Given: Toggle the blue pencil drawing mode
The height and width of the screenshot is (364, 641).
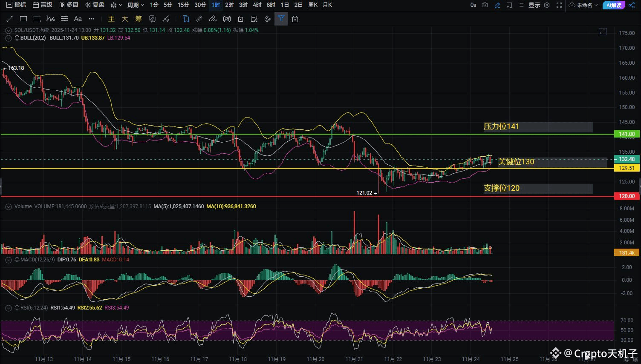Looking at the screenshot, I should (x=497, y=5).
